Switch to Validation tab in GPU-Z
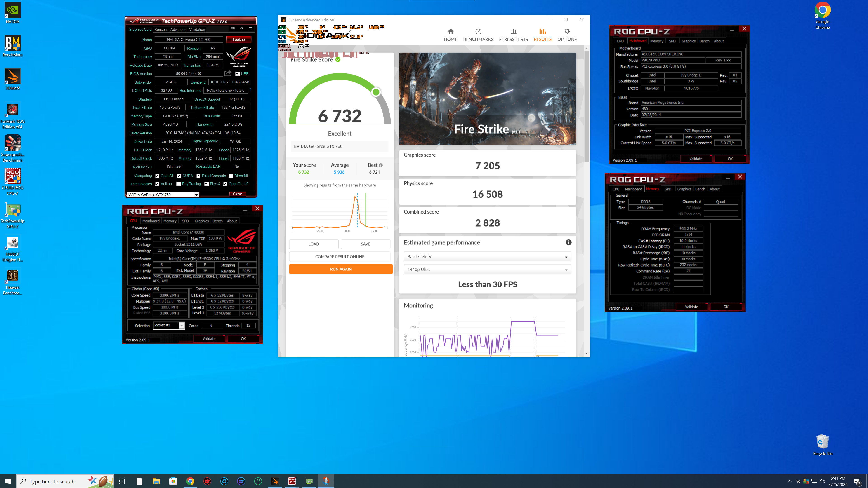The image size is (868, 488). (x=197, y=30)
